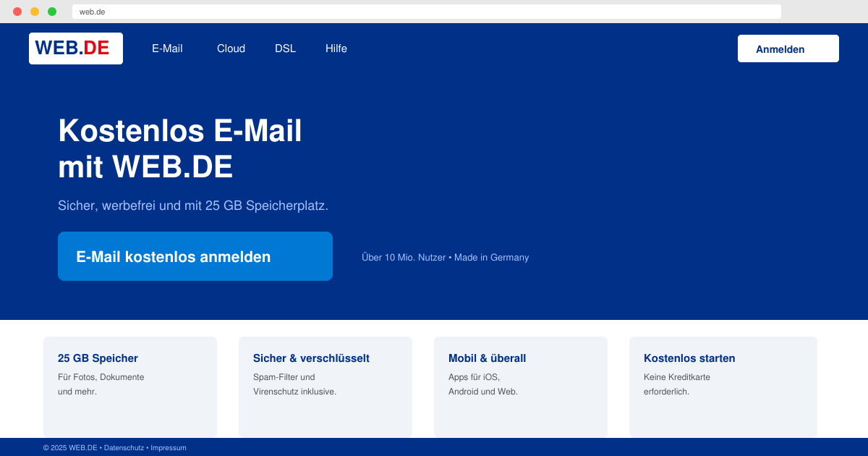Click the E-Mail kostenlos anmelden button
The width and height of the screenshot is (868, 456).
pyautogui.click(x=195, y=256)
